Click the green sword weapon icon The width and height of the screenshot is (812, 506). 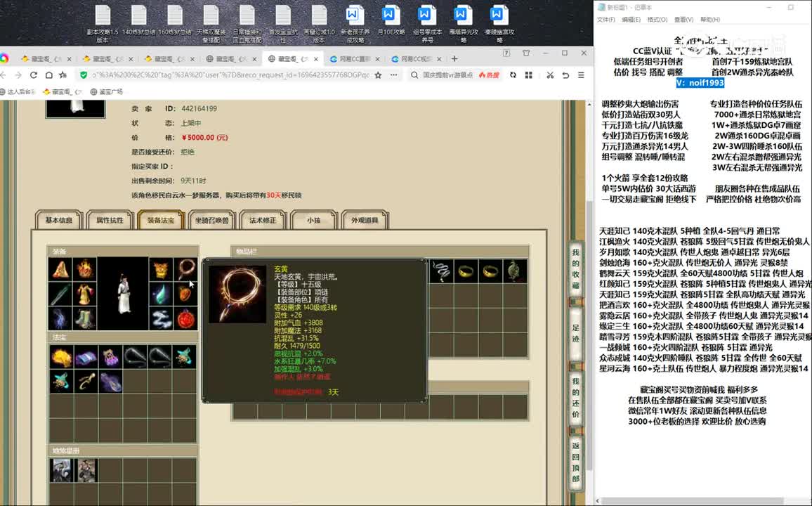[x=60, y=294]
